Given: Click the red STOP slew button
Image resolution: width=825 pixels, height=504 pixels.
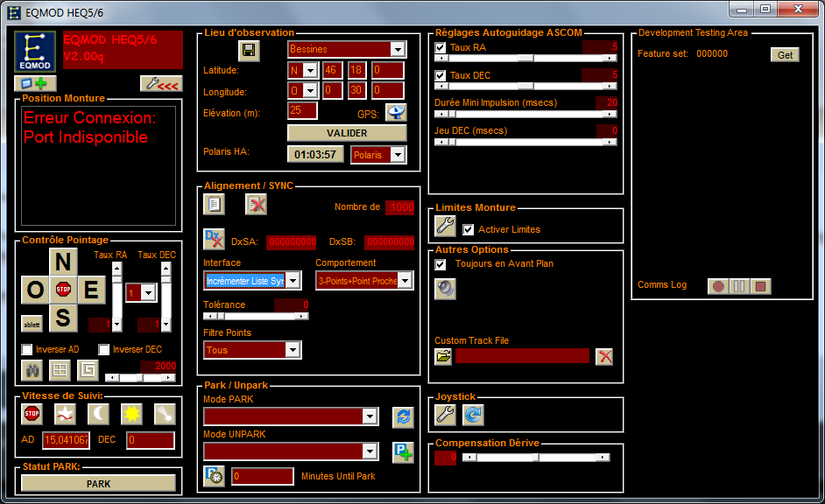Looking at the screenshot, I should click(x=63, y=289).
